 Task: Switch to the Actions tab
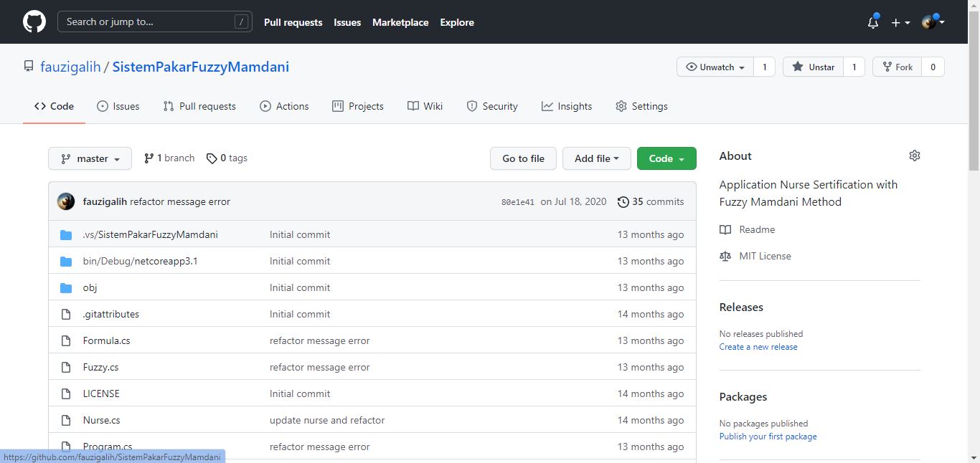coord(284,106)
